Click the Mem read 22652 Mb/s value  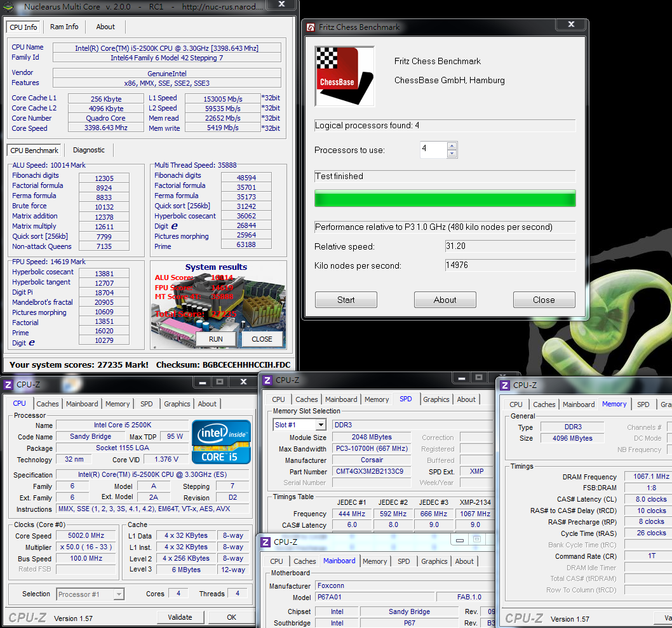[x=222, y=118]
